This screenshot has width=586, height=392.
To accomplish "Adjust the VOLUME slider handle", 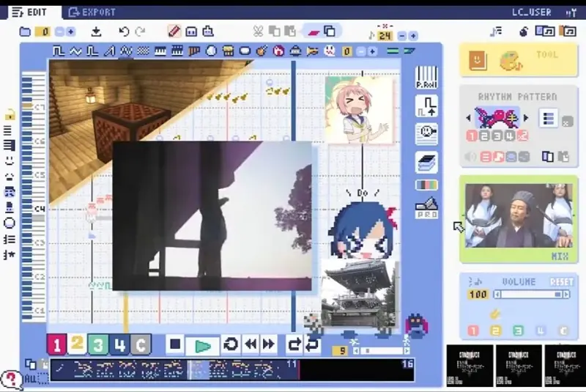I will click(558, 295).
